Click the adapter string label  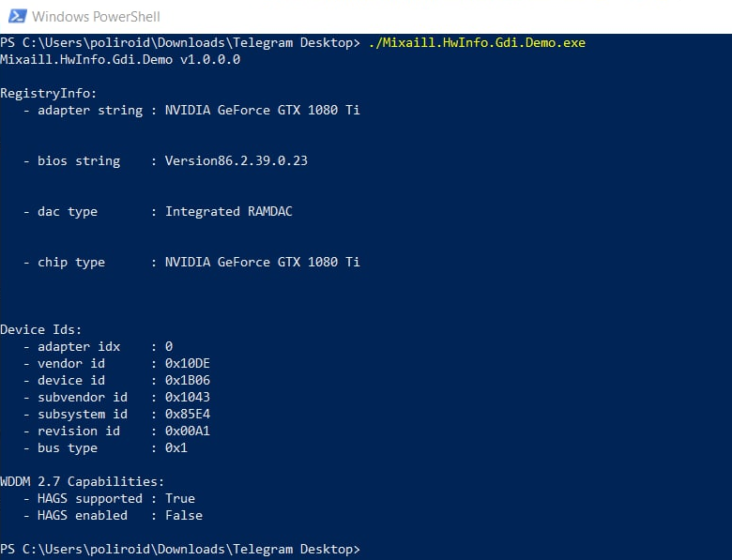90,110
